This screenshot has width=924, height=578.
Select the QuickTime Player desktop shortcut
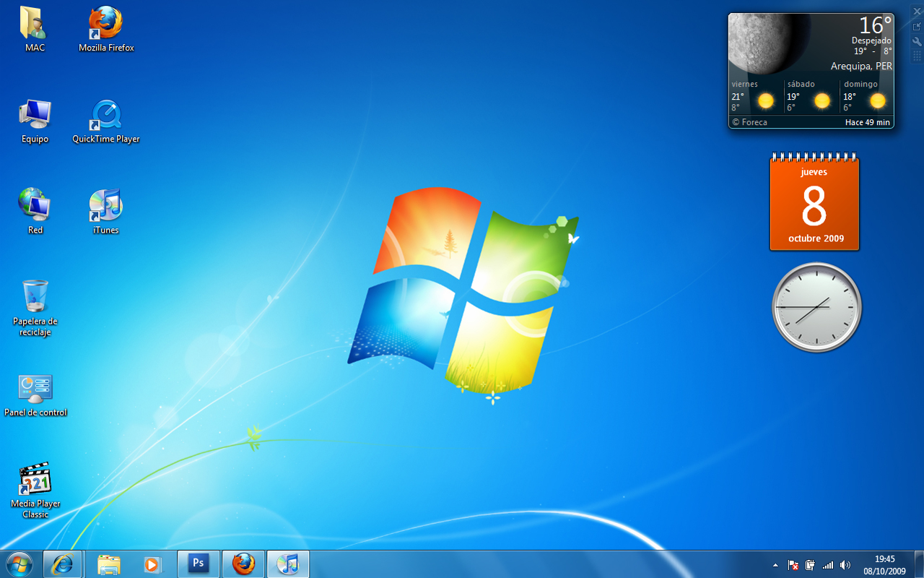106,121
